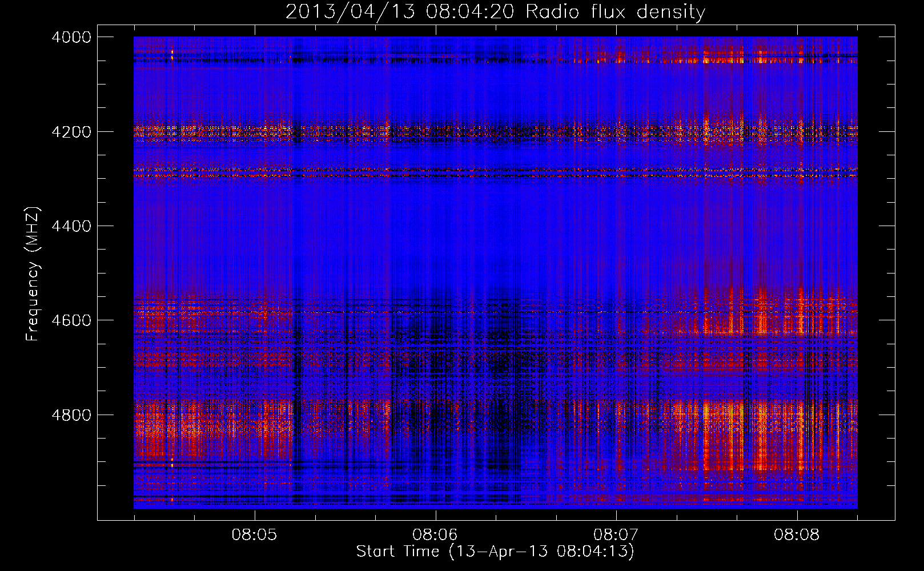Click the 08:06 time tick label
924x571 pixels.
pyautogui.click(x=435, y=535)
